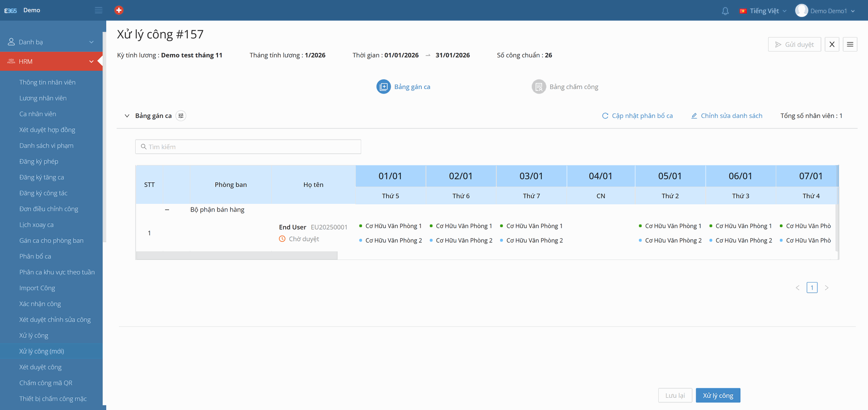Click the Xử lý công blue button
The height and width of the screenshot is (410, 868).
tap(717, 396)
